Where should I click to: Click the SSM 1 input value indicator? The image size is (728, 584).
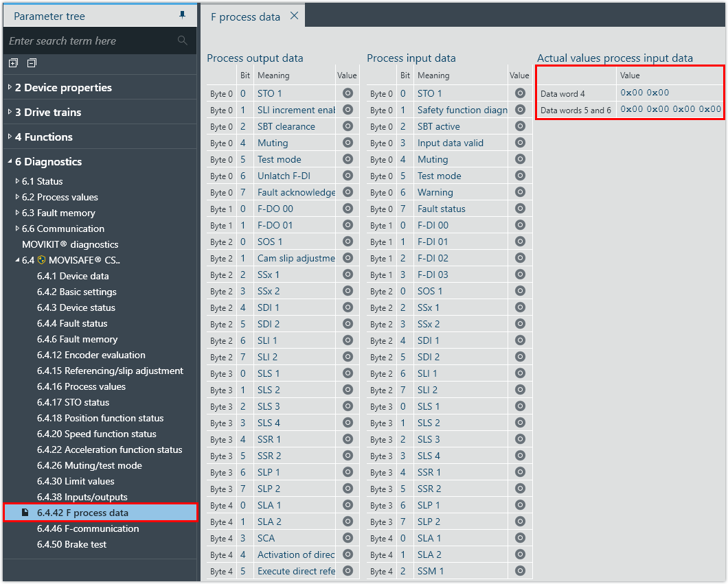pyautogui.click(x=520, y=571)
